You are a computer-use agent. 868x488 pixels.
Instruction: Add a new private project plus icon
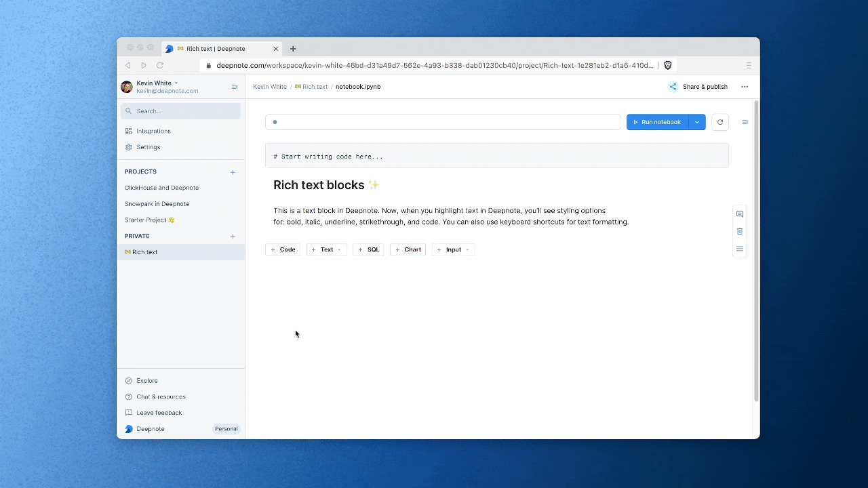[x=233, y=237]
